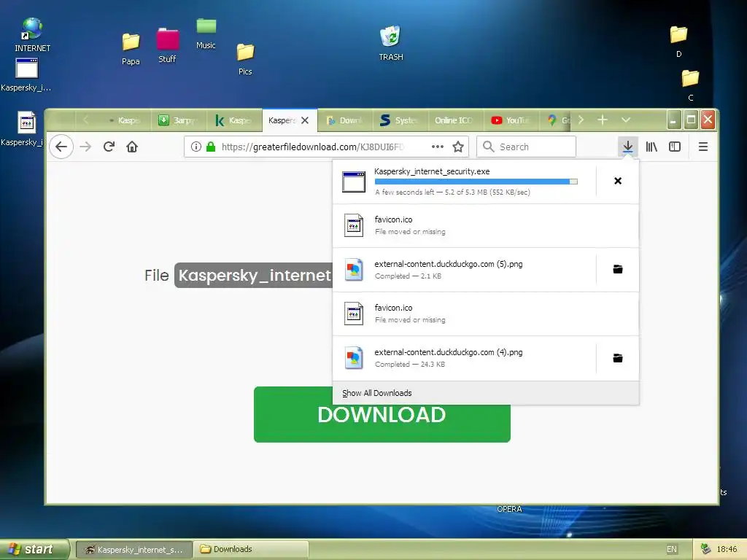Click the green padlock security icon

[211, 147]
